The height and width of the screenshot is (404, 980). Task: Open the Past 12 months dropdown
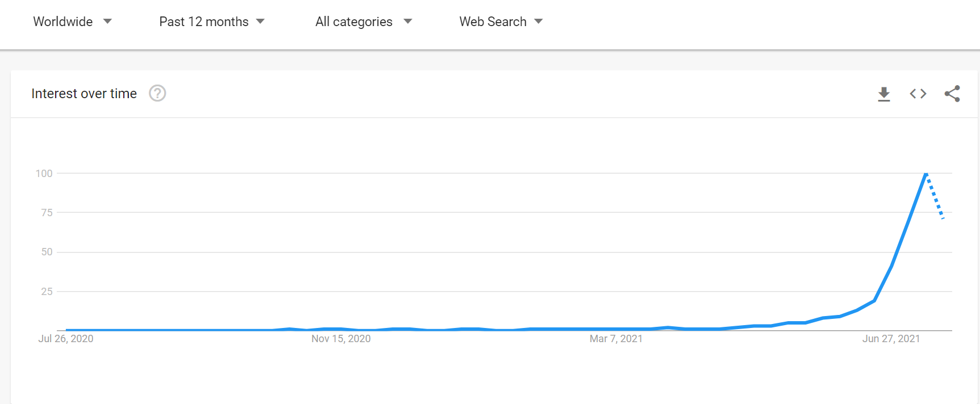coord(204,22)
